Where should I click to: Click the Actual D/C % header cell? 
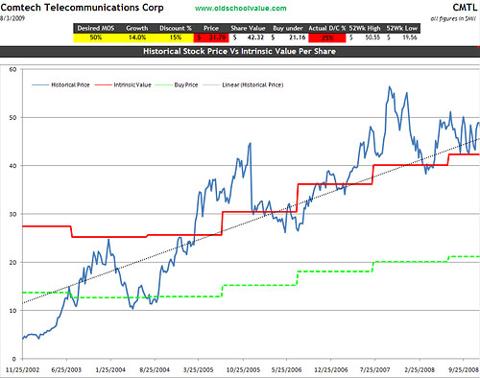click(327, 28)
